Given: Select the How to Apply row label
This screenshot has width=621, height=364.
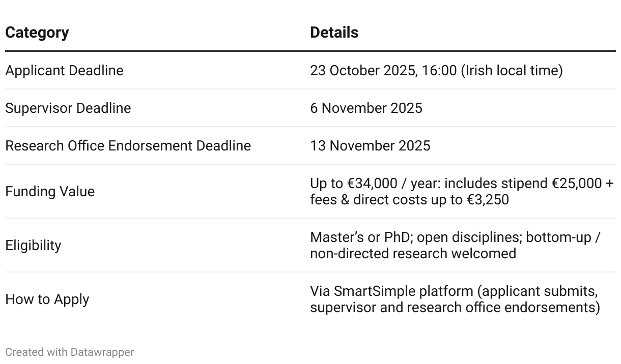Looking at the screenshot, I should (47, 299).
